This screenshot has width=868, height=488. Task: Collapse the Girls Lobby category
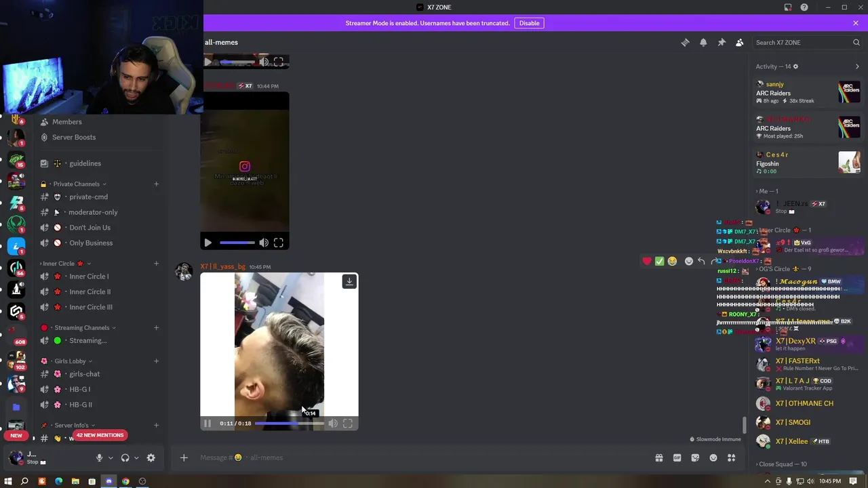coord(70,361)
